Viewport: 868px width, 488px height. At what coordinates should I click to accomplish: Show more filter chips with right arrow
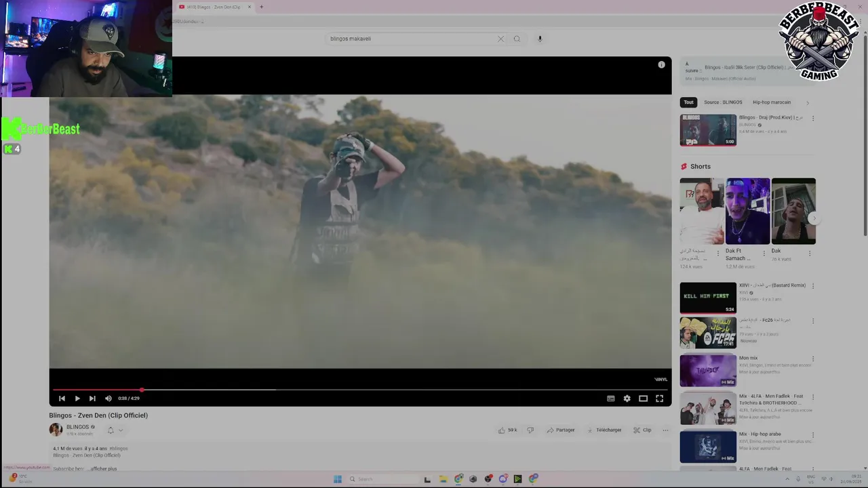tap(807, 102)
